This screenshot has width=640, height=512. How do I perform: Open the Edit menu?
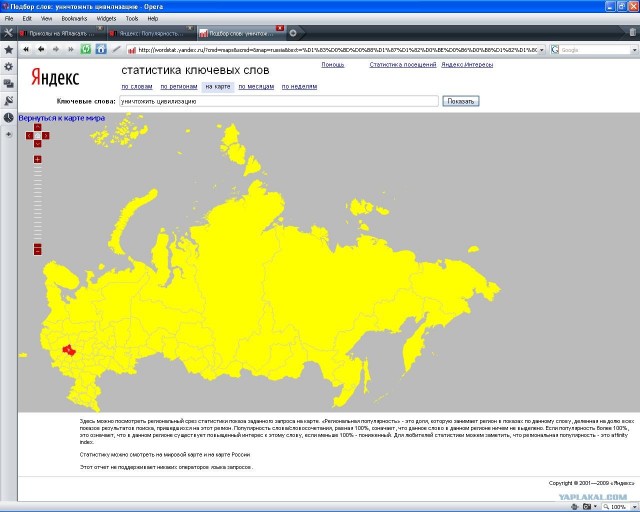click(x=27, y=18)
